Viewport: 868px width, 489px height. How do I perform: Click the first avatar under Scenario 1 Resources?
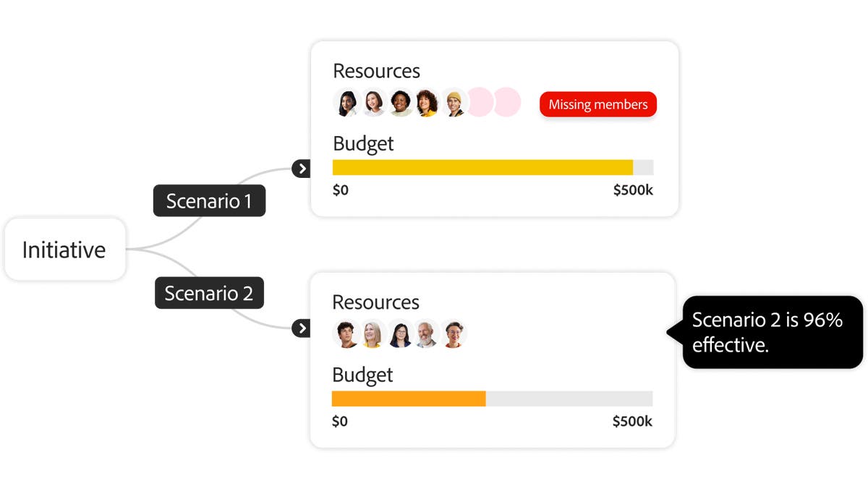coord(346,103)
